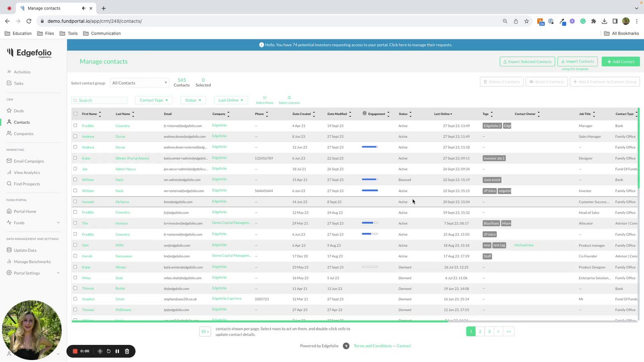Open the footer Contact link

tap(404, 346)
